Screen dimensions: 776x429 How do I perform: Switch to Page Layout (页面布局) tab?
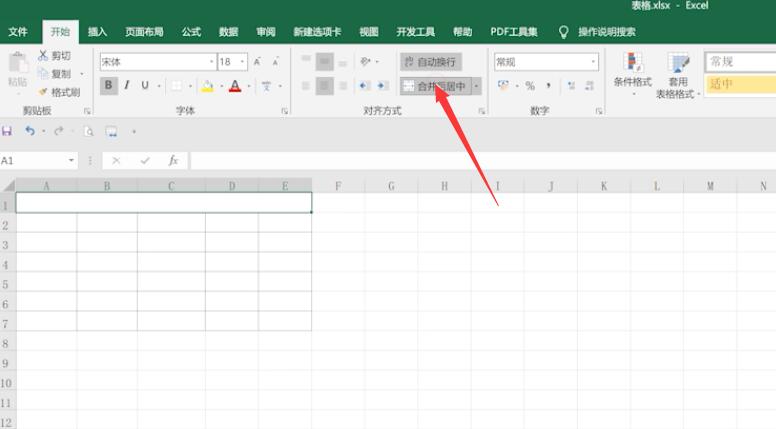coord(144,32)
